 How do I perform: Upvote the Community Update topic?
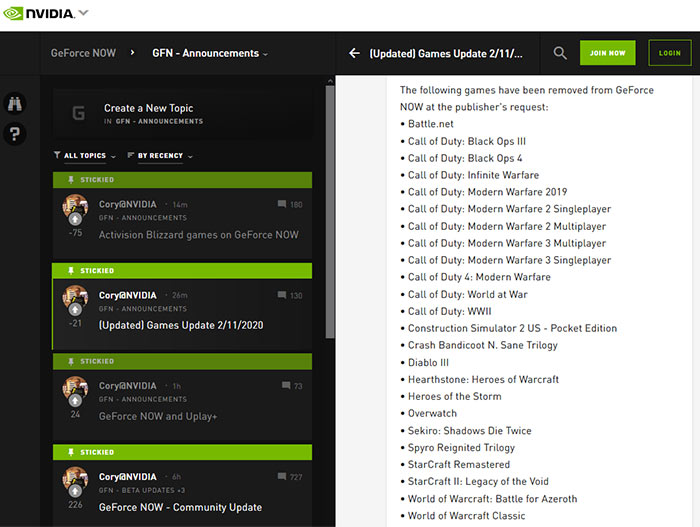click(x=75, y=491)
